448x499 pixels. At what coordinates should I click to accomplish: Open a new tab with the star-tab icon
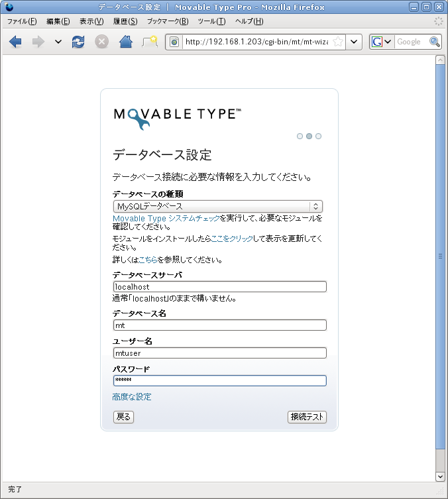point(150,42)
